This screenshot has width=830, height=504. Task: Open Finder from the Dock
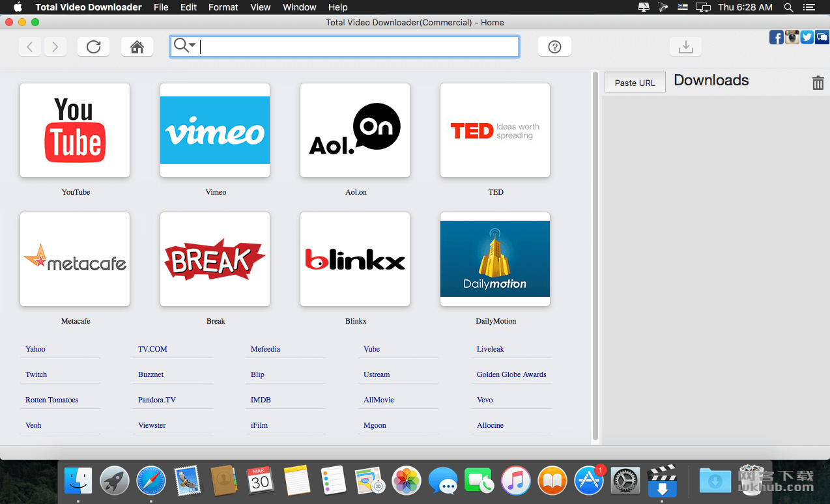78,481
